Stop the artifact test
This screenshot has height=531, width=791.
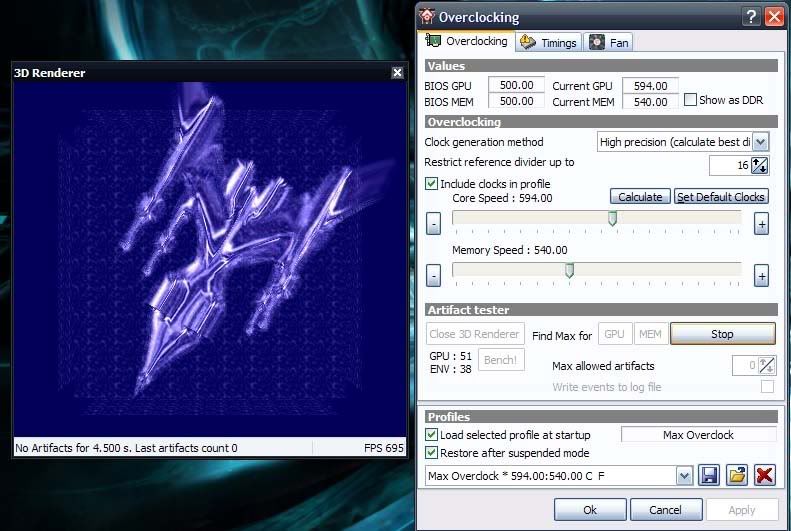click(x=722, y=334)
